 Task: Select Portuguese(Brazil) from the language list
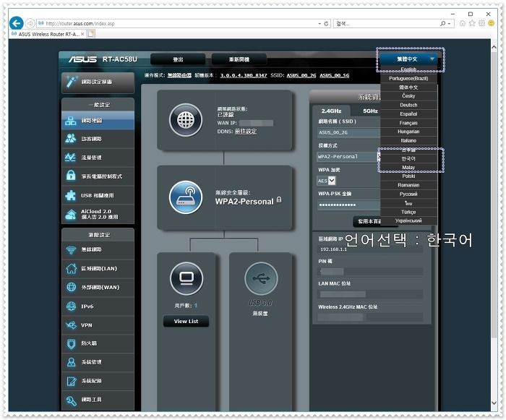408,79
